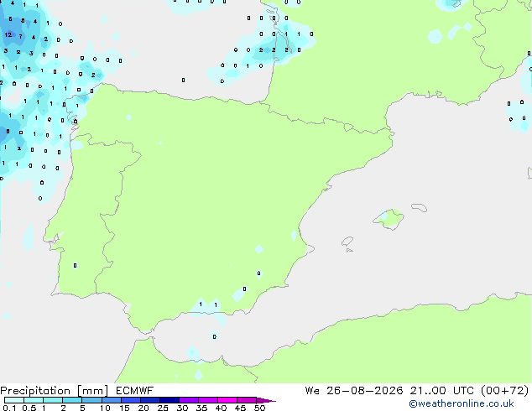Screen dimensions: 532x411
Task: Click the 40–45 mm bright magenta swatch
Action: [x=227, y=400]
